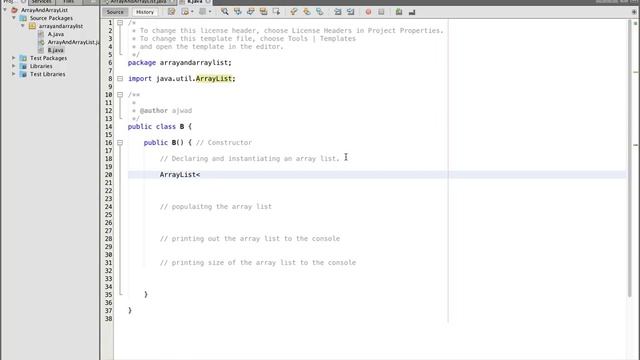Click the upper yellow mark in the error stripe
The height and width of the screenshot is (360, 640).
[636, 72]
